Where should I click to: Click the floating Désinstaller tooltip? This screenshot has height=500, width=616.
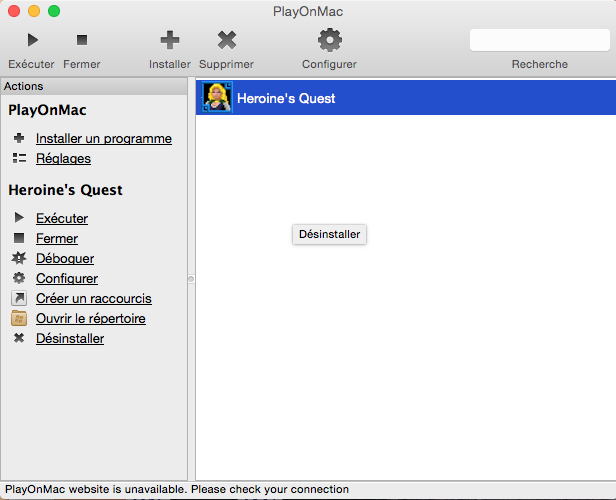(329, 234)
